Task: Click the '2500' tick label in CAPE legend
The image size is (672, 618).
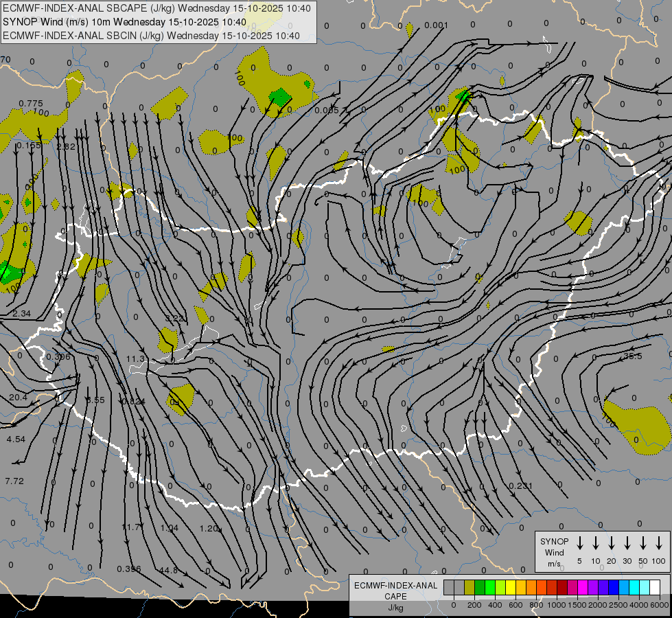Action: pos(618,605)
